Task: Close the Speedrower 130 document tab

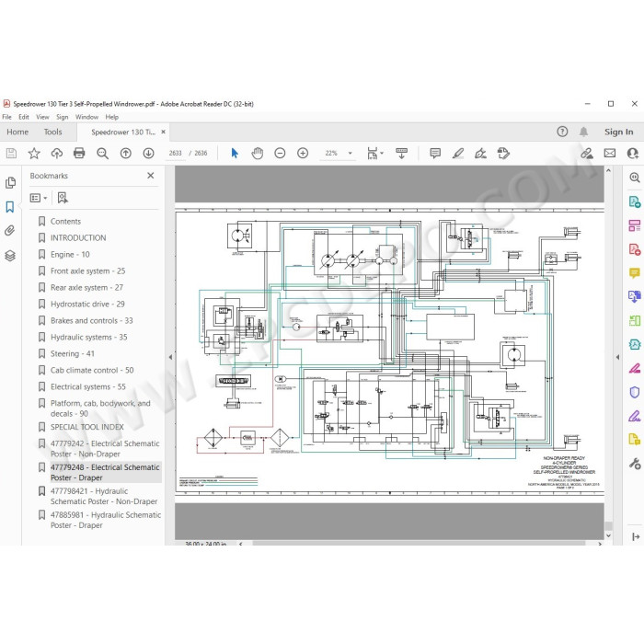Action: [x=163, y=132]
